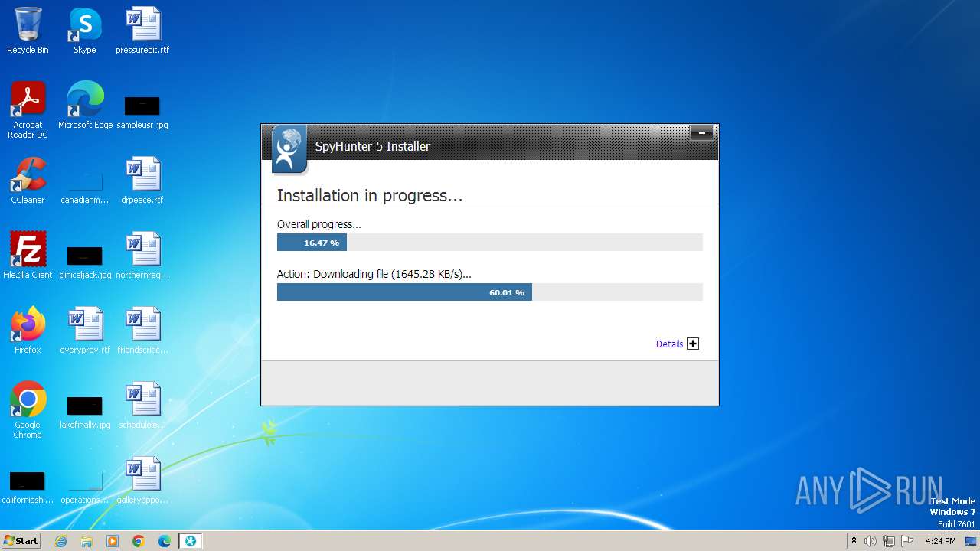Open the Recycle Bin desktop icon
Image resolution: width=980 pixels, height=551 pixels.
point(28,31)
